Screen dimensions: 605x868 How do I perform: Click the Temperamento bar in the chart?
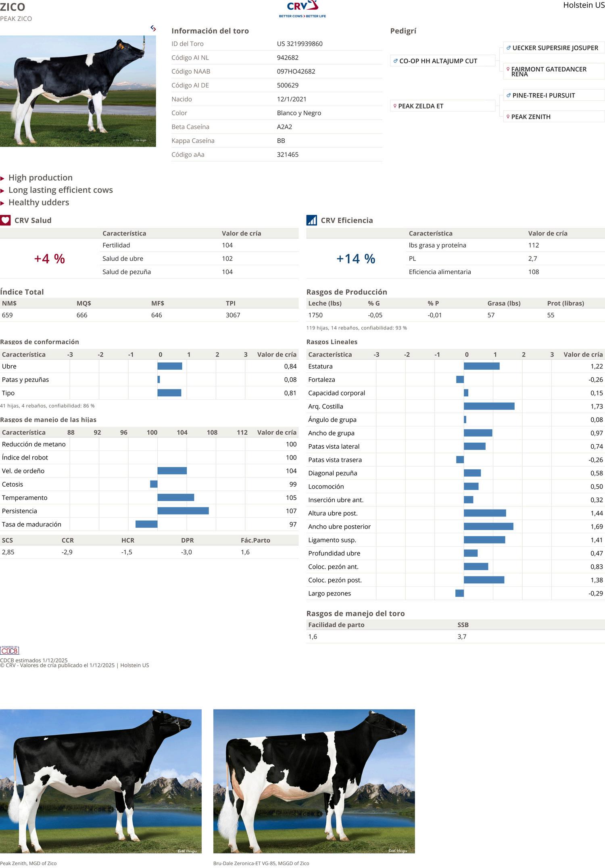[176, 497]
